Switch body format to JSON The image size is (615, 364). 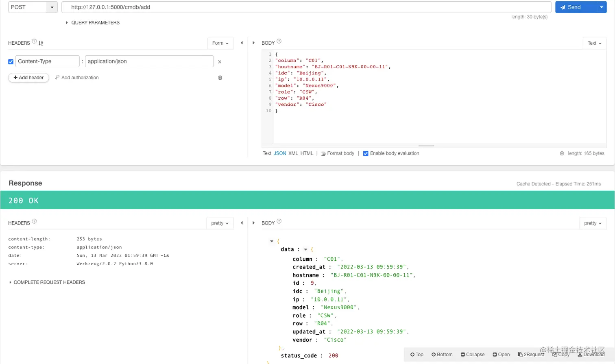coord(280,153)
